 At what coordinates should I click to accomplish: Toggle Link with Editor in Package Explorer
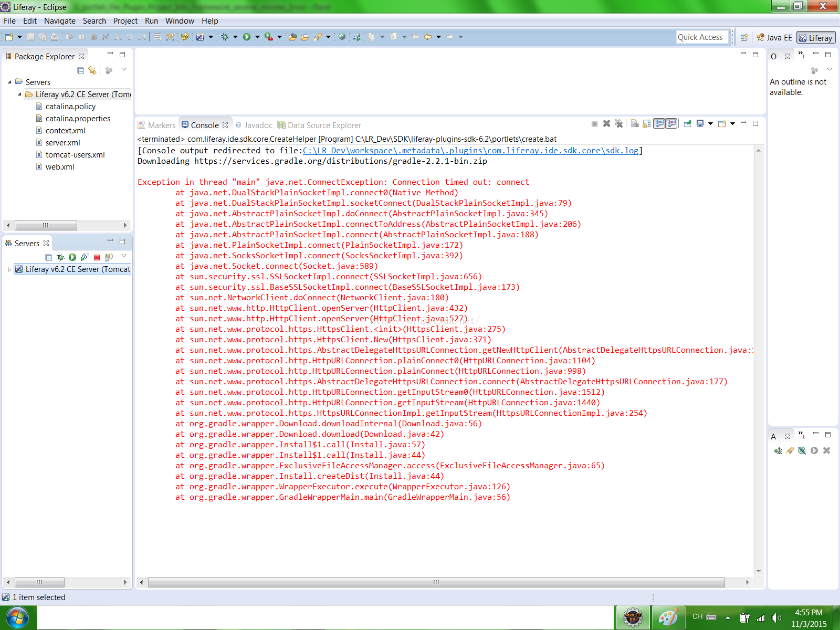click(92, 70)
